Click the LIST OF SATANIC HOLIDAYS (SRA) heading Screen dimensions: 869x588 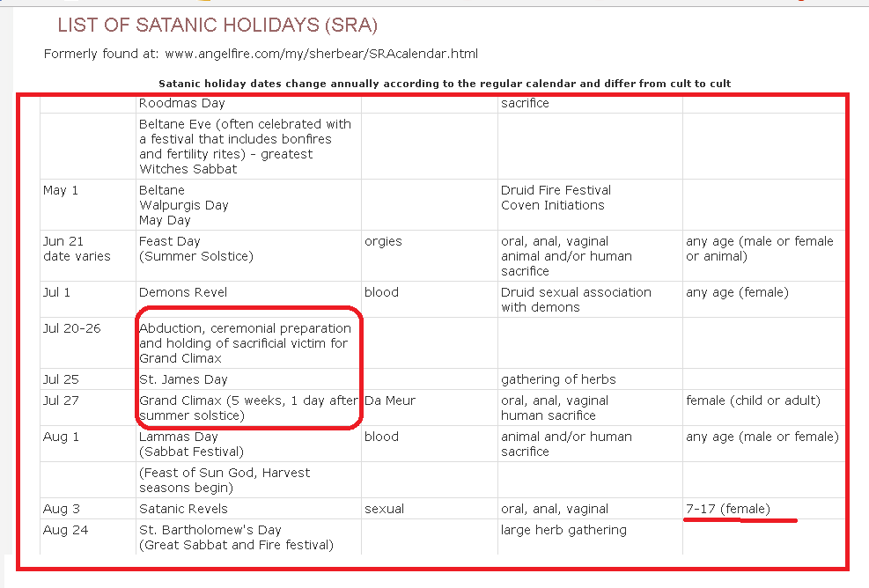(x=217, y=25)
